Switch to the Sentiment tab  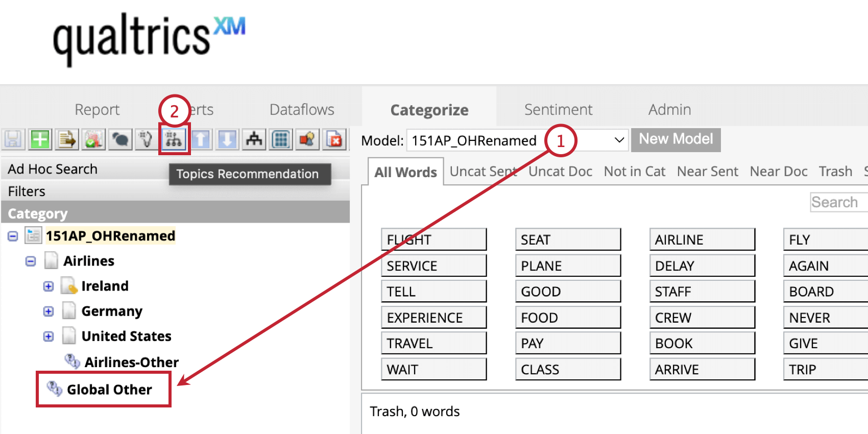[x=559, y=110]
